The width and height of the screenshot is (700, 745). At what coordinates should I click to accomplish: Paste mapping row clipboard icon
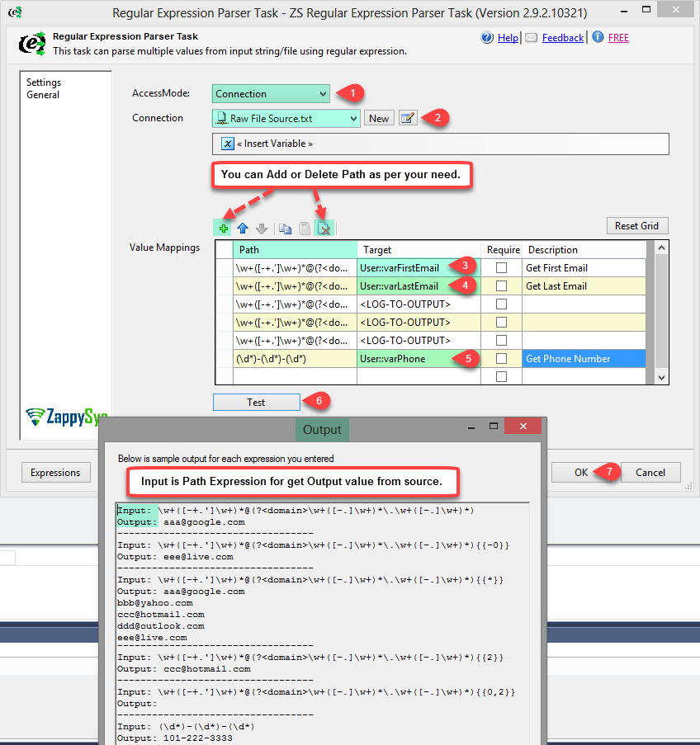tap(305, 229)
